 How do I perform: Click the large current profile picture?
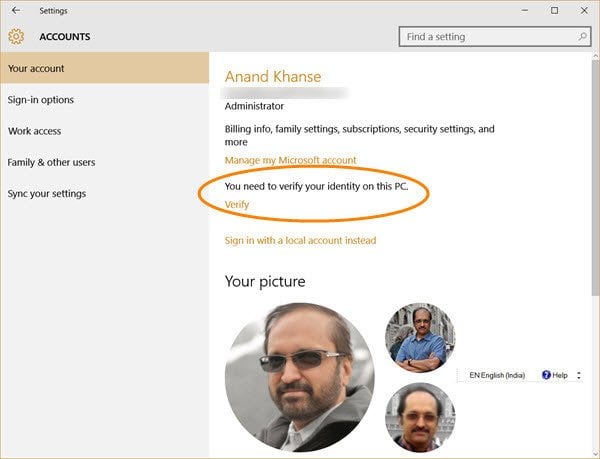(300, 377)
